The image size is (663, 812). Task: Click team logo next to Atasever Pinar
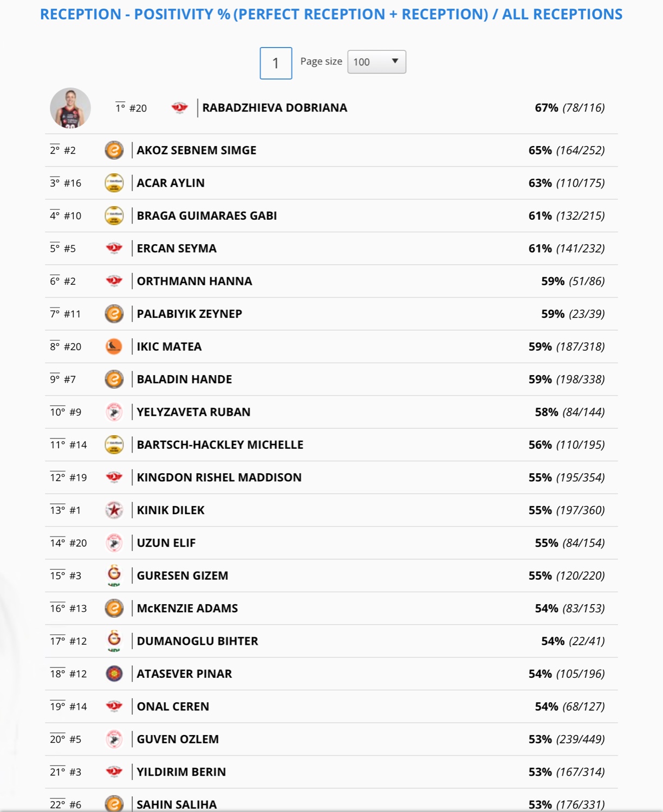pyautogui.click(x=114, y=674)
